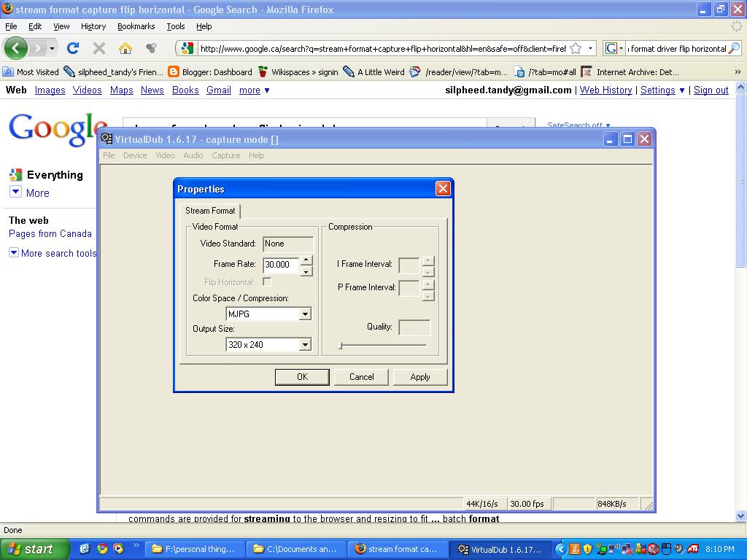The image size is (747, 560).
Task: Open the VirtualDub Capture menu
Action: [x=226, y=155]
